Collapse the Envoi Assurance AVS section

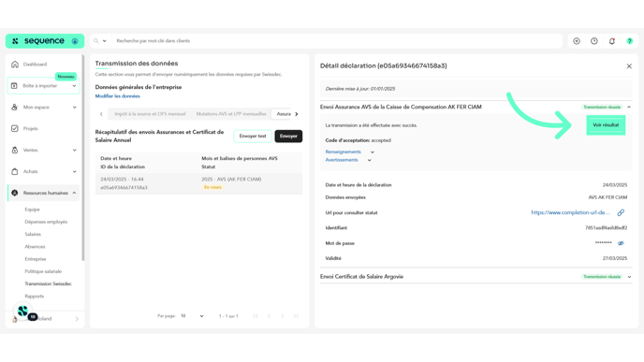coord(629,108)
